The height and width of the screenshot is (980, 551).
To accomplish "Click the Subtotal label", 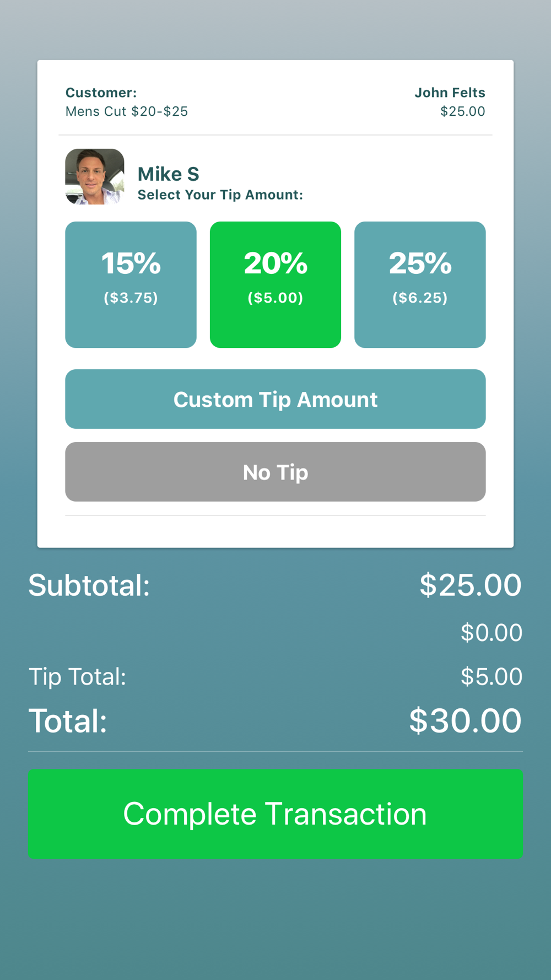I will pyautogui.click(x=89, y=585).
